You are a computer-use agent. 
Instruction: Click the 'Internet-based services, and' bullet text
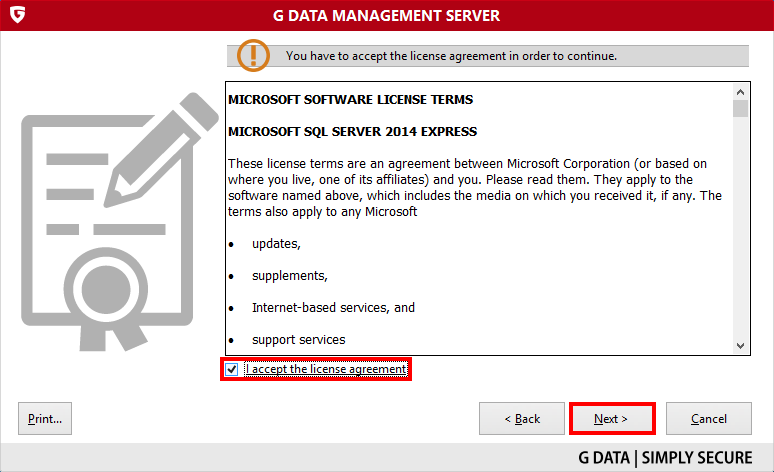(333, 308)
